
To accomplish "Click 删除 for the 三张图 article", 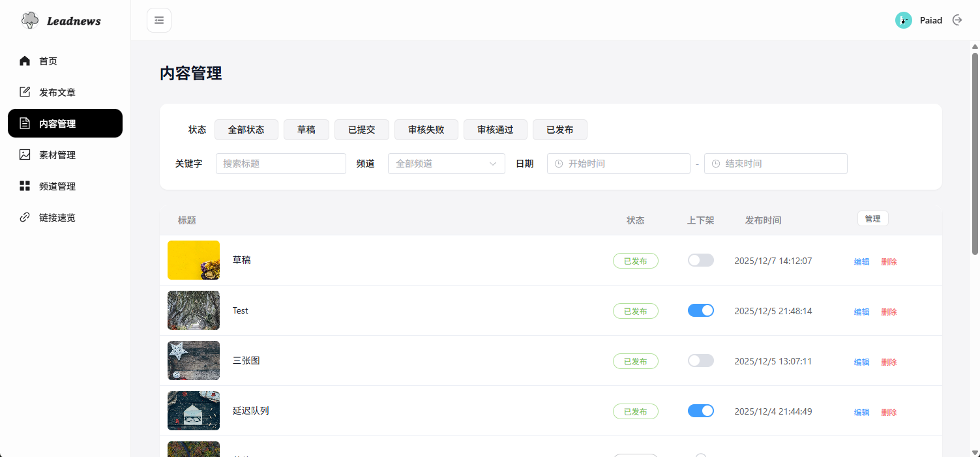I will tap(889, 362).
